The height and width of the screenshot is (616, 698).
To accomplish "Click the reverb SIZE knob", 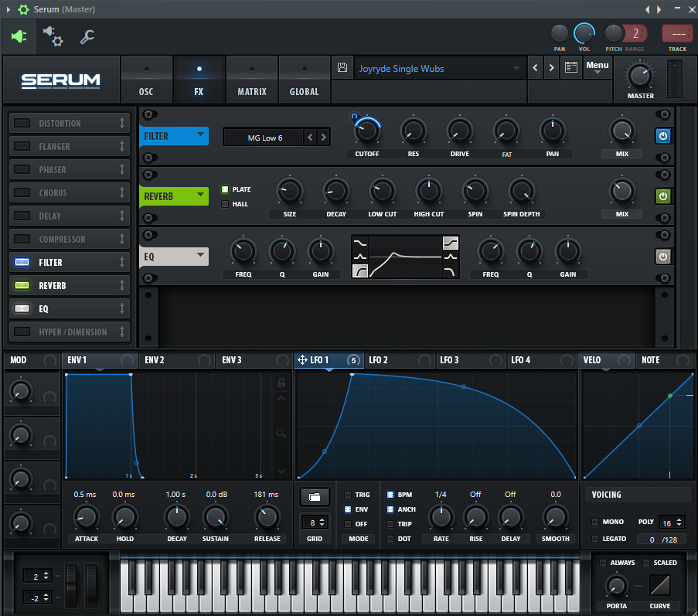I will tap(290, 192).
